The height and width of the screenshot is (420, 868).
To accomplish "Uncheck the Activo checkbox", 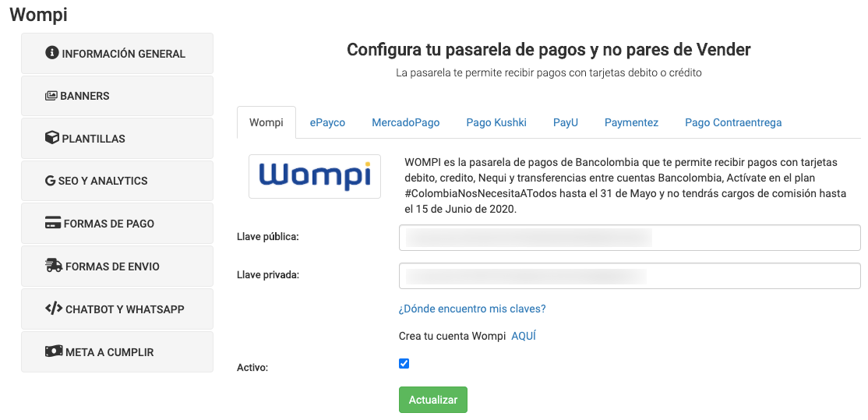I will point(404,364).
